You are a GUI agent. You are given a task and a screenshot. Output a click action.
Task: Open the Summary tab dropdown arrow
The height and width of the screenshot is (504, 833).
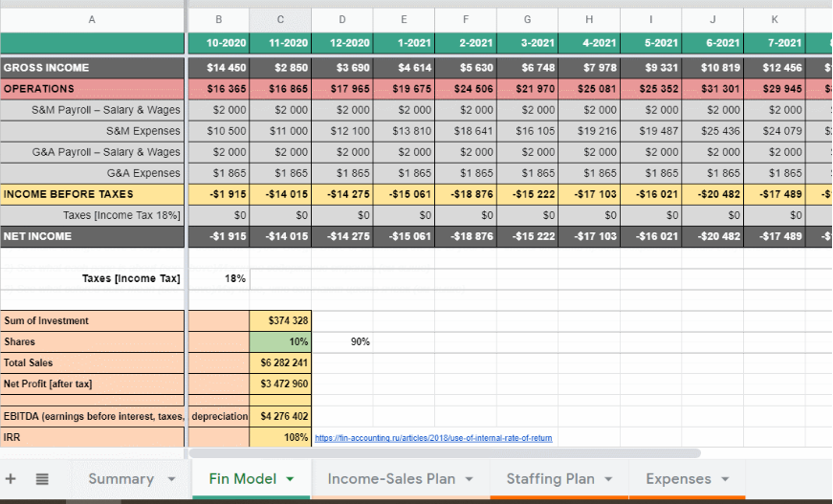point(171,479)
